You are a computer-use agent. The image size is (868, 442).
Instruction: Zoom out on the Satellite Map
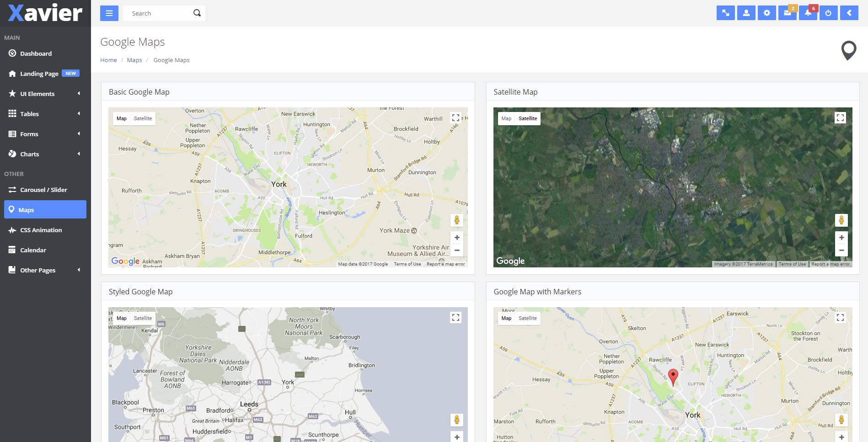click(x=841, y=250)
